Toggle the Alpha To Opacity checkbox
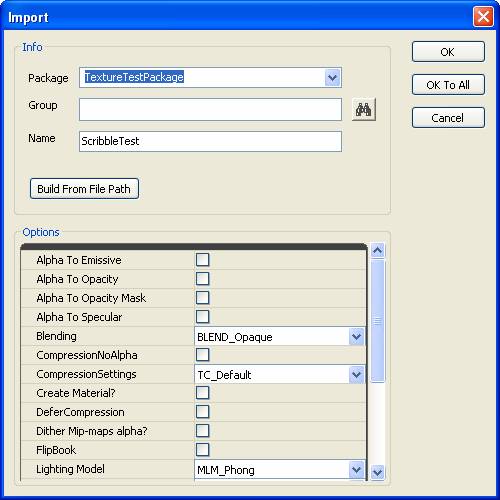The image size is (500, 500). [202, 278]
